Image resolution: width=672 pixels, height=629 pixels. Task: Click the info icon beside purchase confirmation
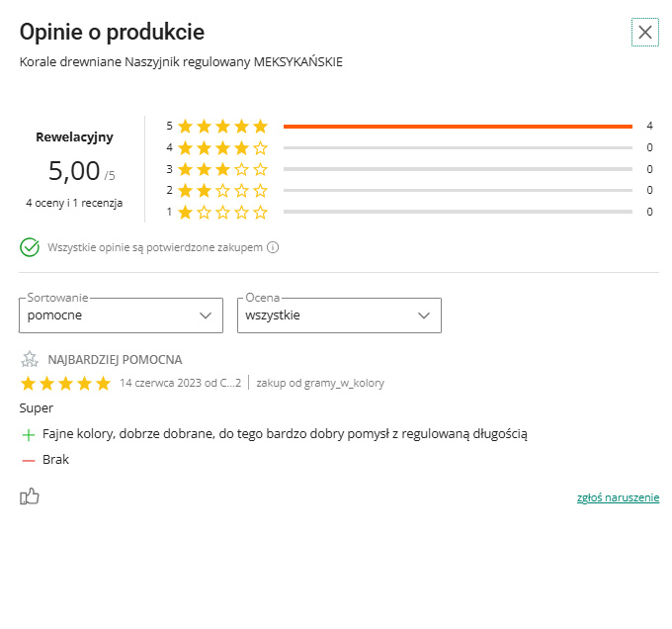click(273, 247)
